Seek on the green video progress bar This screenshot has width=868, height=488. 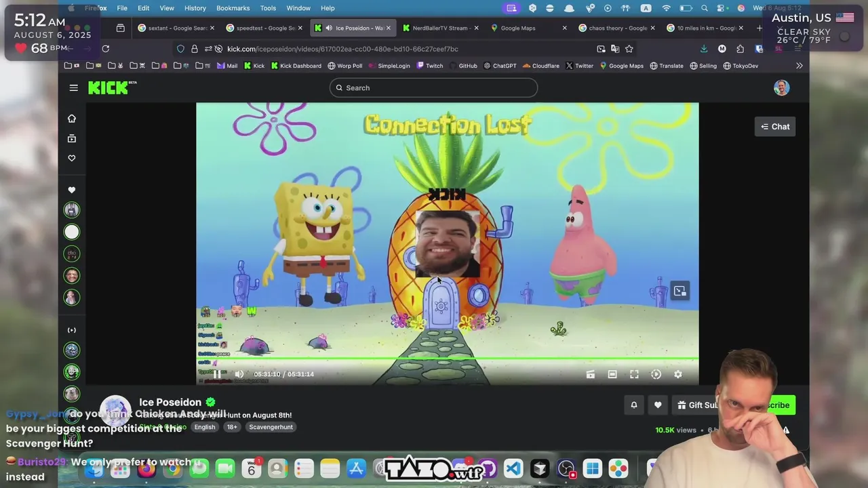click(448, 359)
